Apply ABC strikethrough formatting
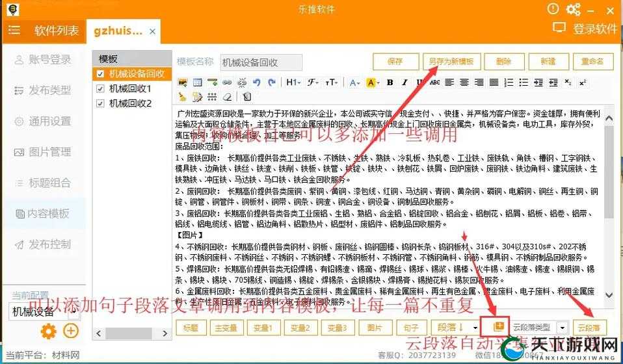623x364 pixels. coord(434,82)
